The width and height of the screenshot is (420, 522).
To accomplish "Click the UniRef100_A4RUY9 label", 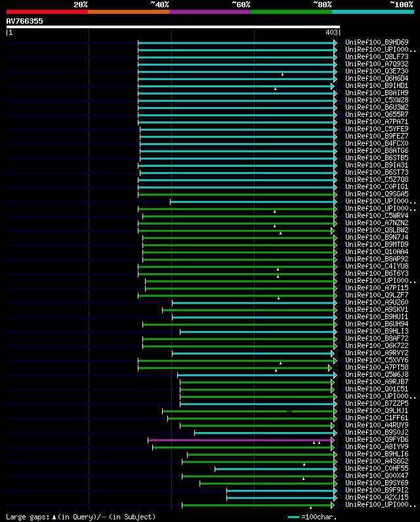I will point(377,425).
